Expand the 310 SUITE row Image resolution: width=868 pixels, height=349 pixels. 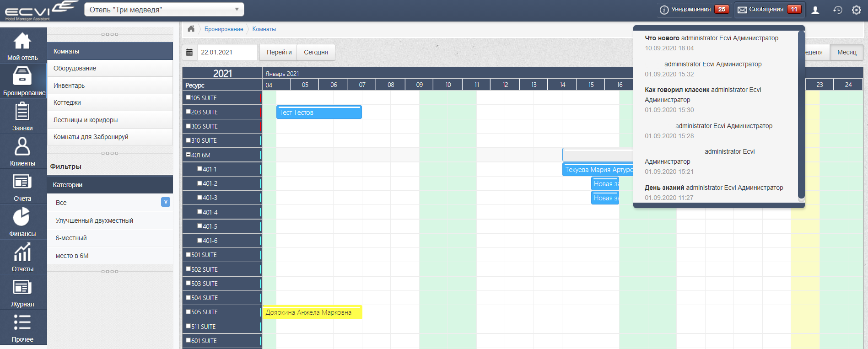(x=188, y=140)
